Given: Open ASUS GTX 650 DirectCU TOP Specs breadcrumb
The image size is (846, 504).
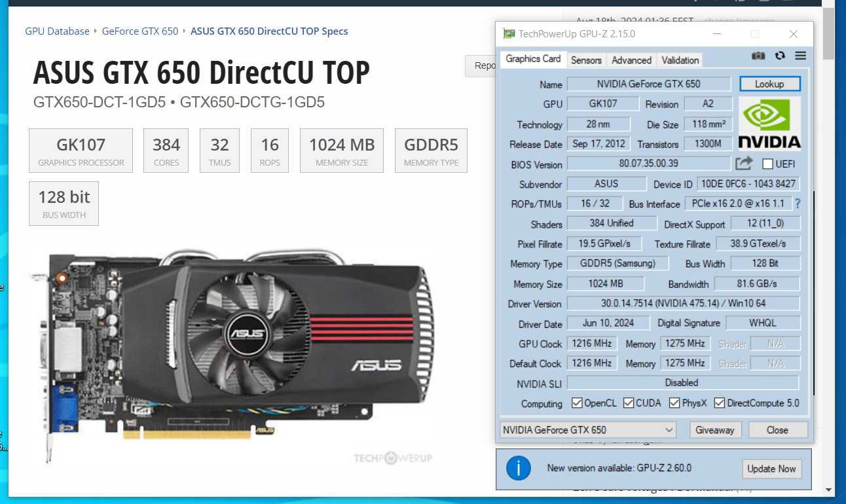Looking at the screenshot, I should tap(269, 31).
